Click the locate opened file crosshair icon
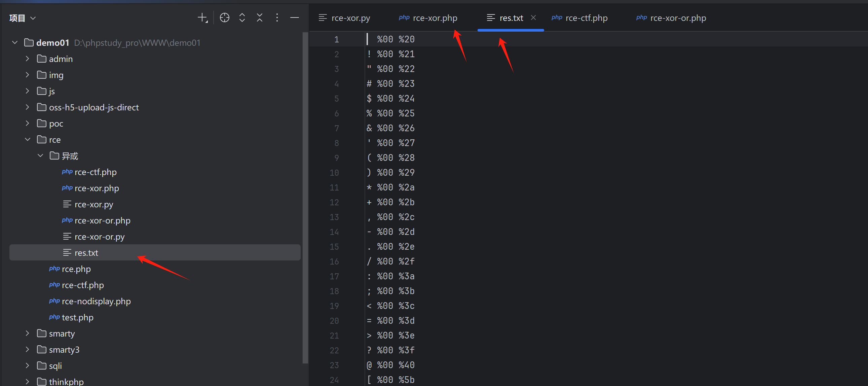 [x=224, y=17]
